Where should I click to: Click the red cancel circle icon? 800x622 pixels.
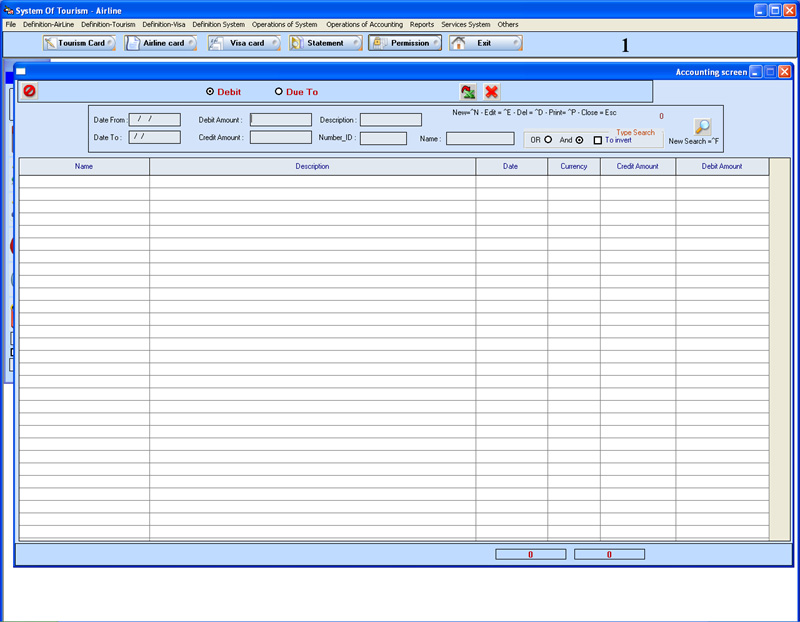tap(30, 91)
